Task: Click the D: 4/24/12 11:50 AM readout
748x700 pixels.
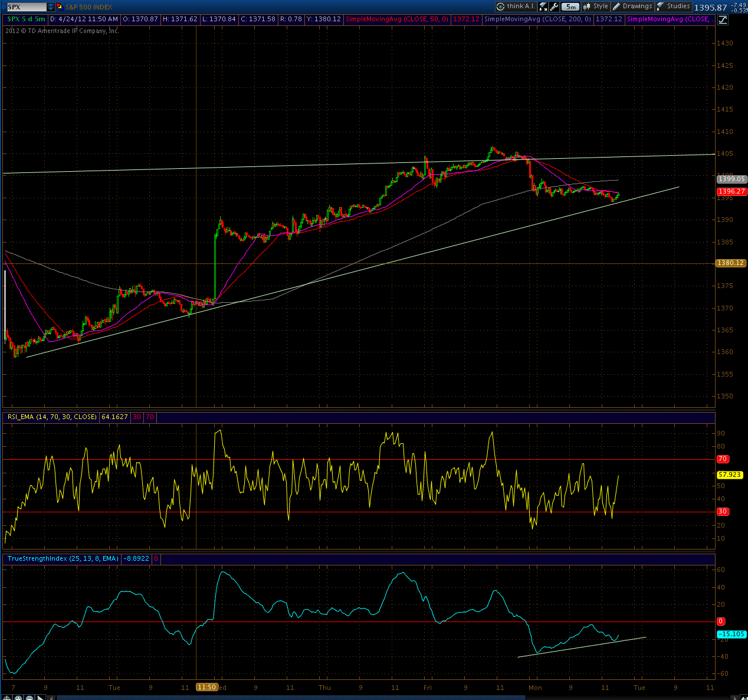Action: 84,19
